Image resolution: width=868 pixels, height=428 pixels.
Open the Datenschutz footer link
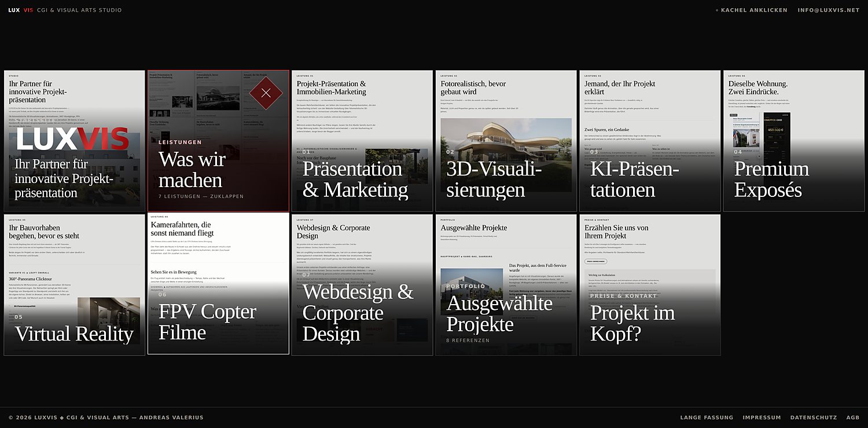pos(814,418)
